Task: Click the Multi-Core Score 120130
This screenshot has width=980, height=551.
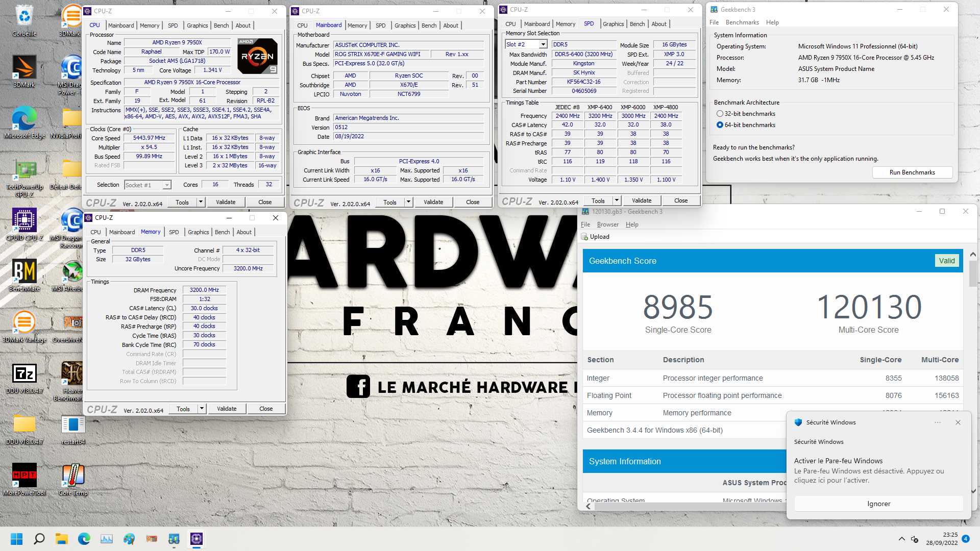Action: point(869,307)
